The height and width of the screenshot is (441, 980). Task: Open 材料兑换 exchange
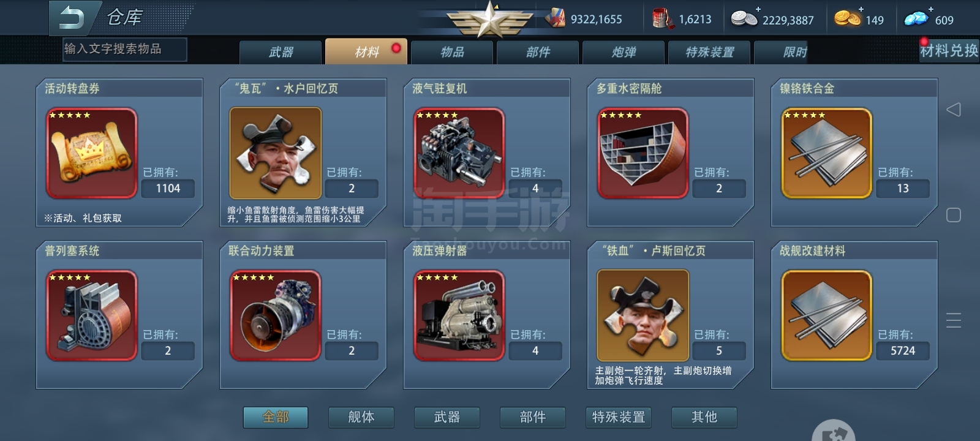pyautogui.click(x=949, y=50)
